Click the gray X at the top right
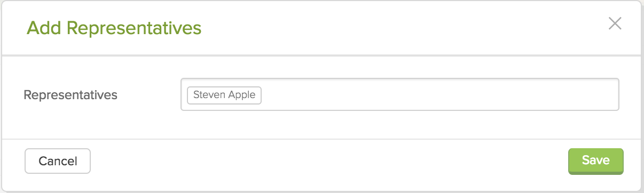Viewport: 644px width, 193px height. (x=615, y=23)
